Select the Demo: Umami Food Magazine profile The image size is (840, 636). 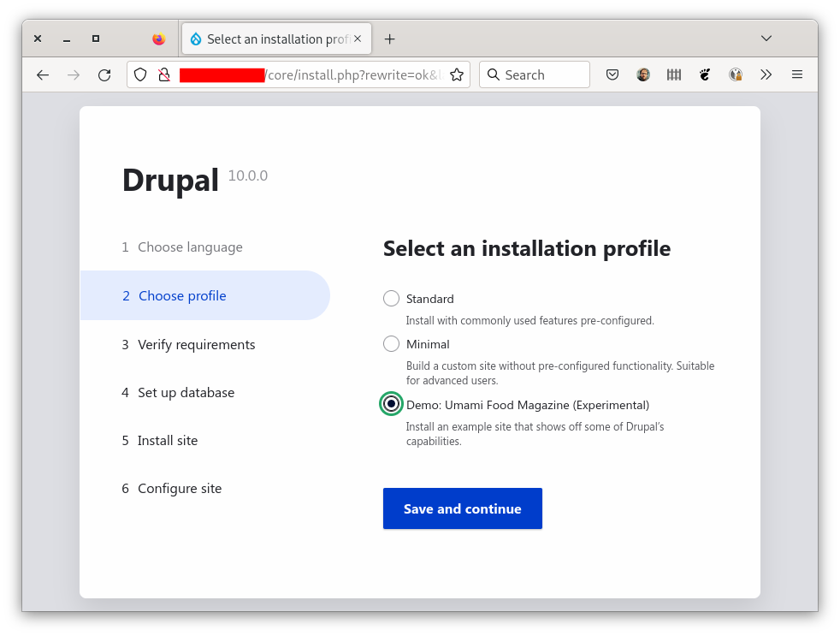pos(391,403)
